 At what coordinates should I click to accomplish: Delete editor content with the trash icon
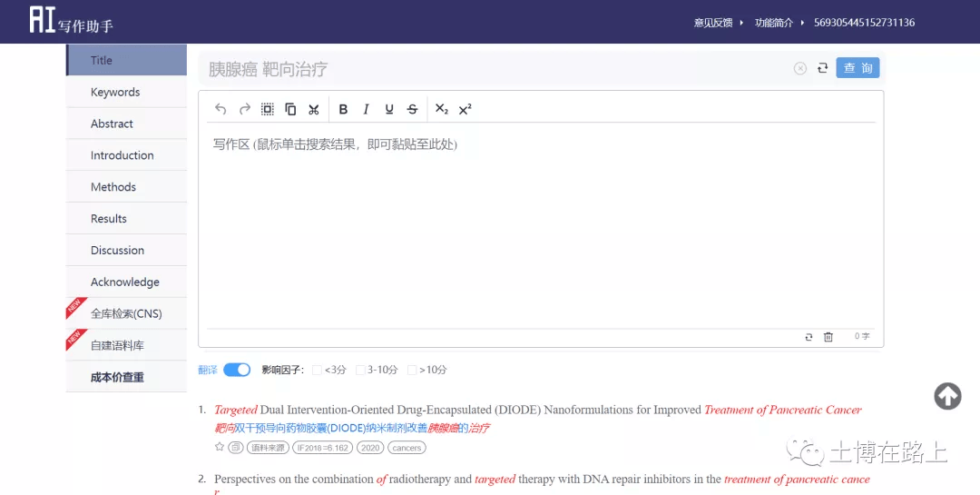[828, 337]
